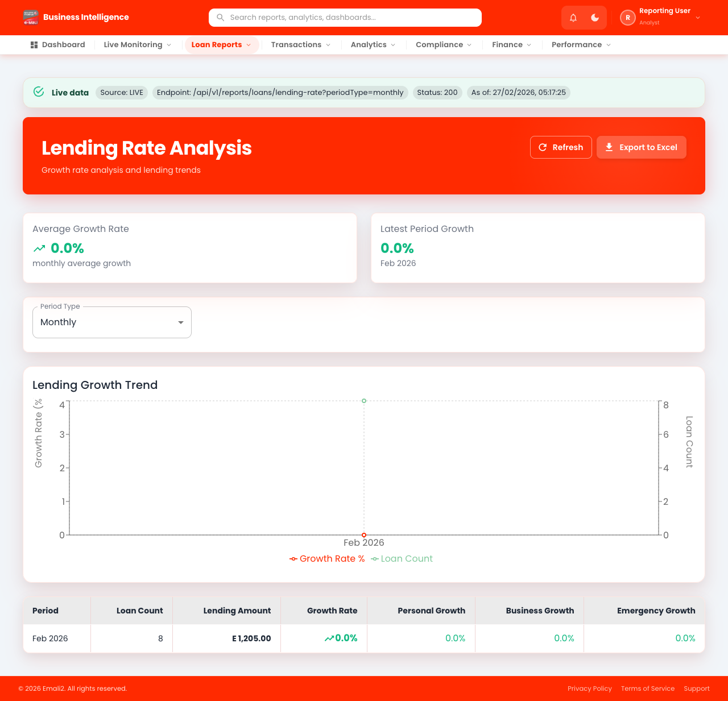Click the Growth Rate % legend marker
This screenshot has height=701, width=728.
(x=293, y=559)
